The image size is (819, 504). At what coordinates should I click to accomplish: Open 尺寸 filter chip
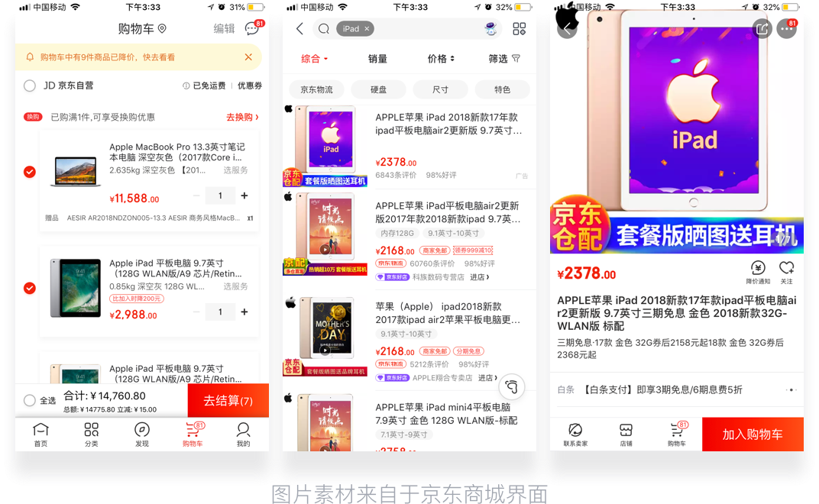[440, 89]
